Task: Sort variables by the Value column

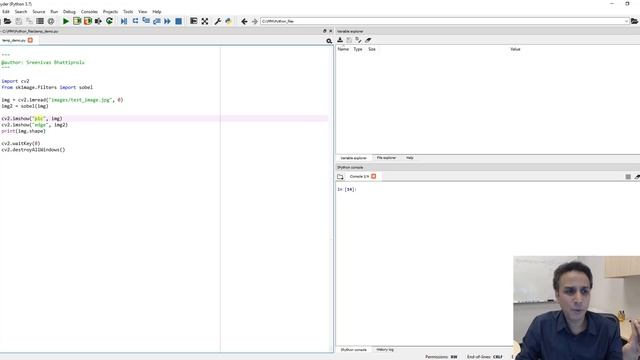Action: pos(515,49)
